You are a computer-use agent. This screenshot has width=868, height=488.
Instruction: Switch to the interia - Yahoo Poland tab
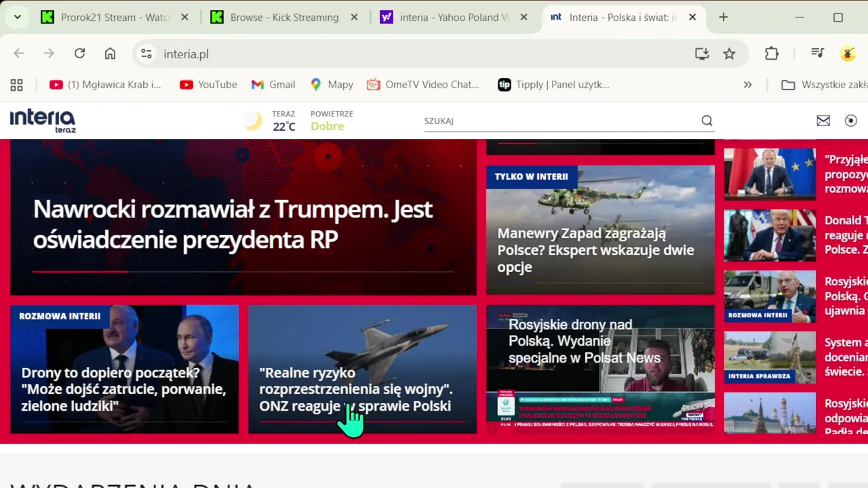coord(454,18)
